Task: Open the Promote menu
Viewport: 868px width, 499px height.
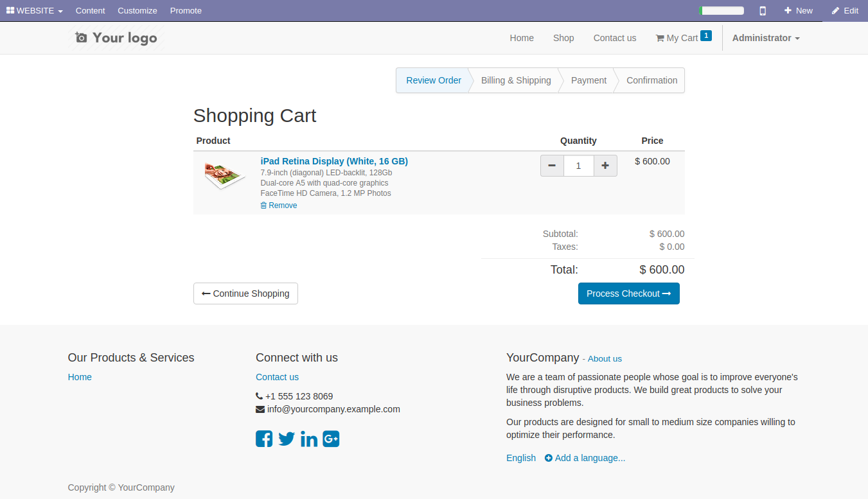Action: coord(186,11)
